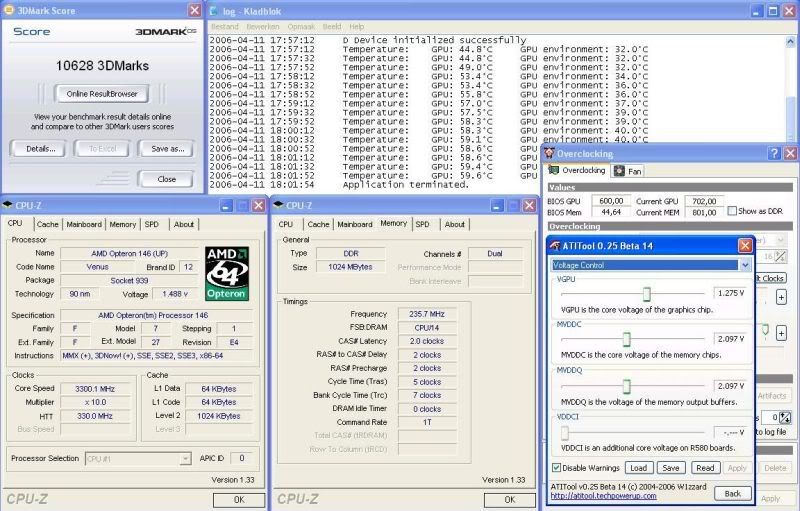The width and height of the screenshot is (800, 511).
Task: Click the Current GPU value field
Action: pos(703,200)
